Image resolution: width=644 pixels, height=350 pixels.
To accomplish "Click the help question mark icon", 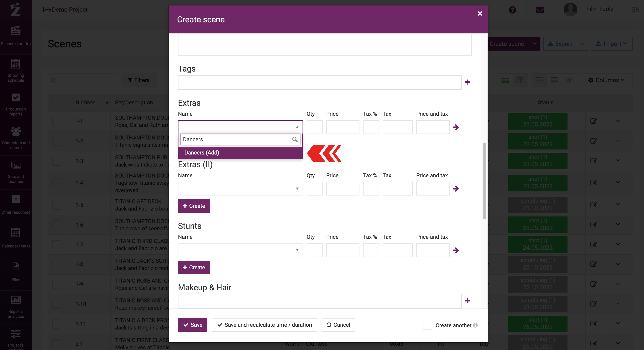I will (512, 10).
